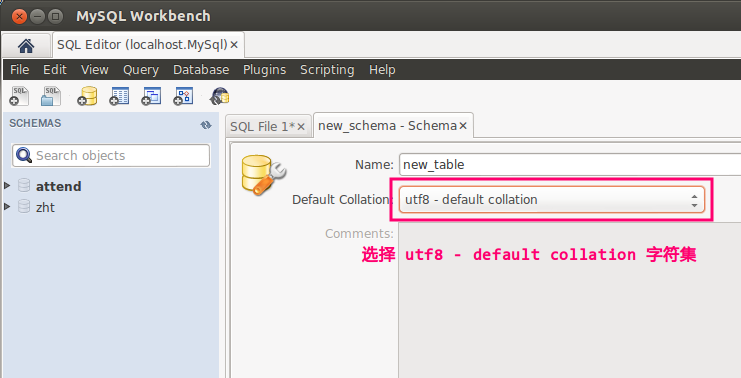Expand the zht schema tree
The height and width of the screenshot is (378, 741).
(x=7, y=206)
